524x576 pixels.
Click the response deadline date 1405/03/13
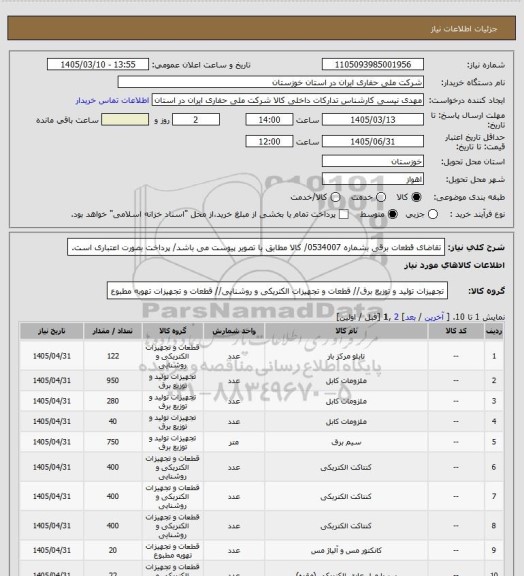pyautogui.click(x=373, y=120)
